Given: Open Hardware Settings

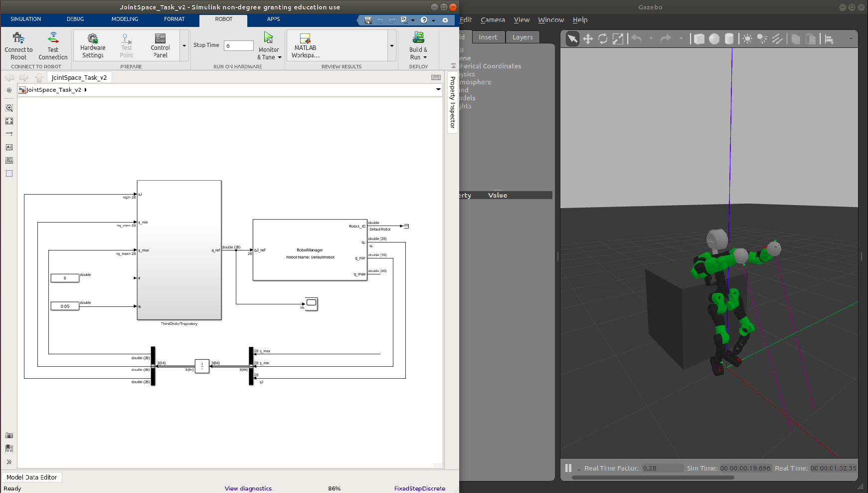Looking at the screenshot, I should click(x=93, y=45).
